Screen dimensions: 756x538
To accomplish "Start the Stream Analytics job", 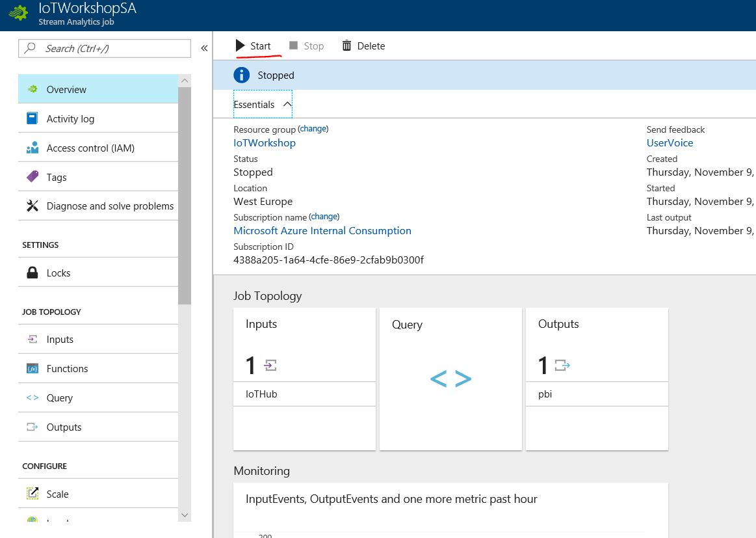I will (253, 46).
